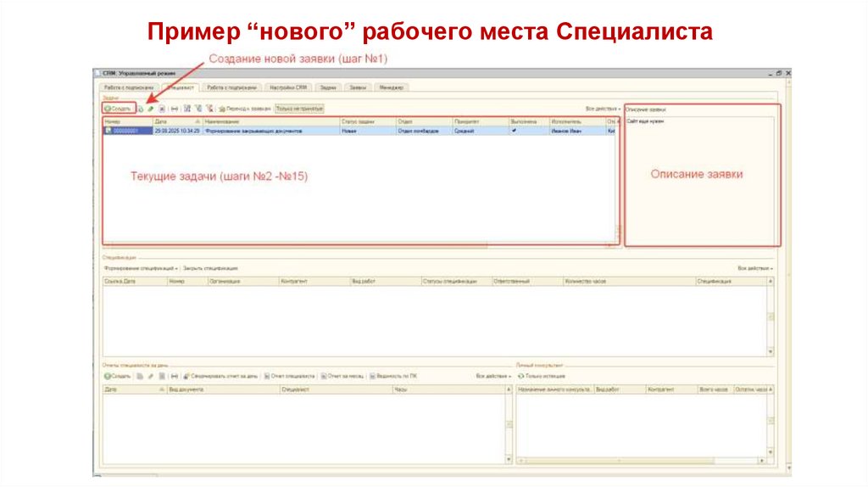This screenshot has width=868, height=487.
Task: Select the task Формирование закрывающих документов
Action: (x=253, y=132)
